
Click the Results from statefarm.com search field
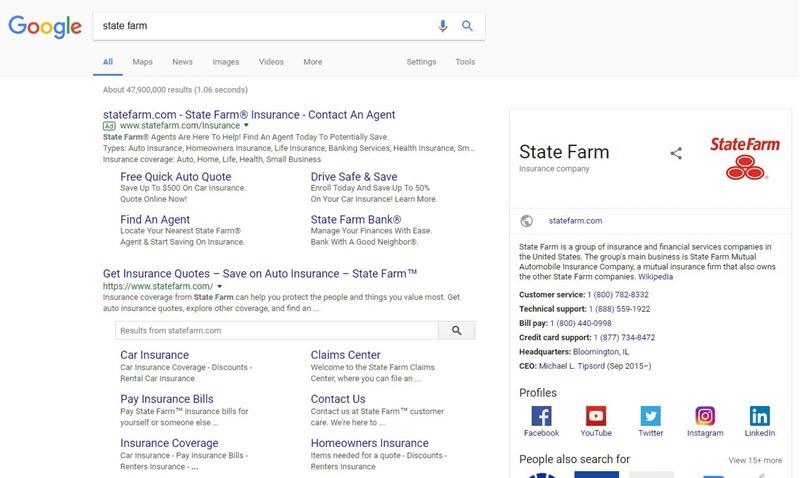277,331
